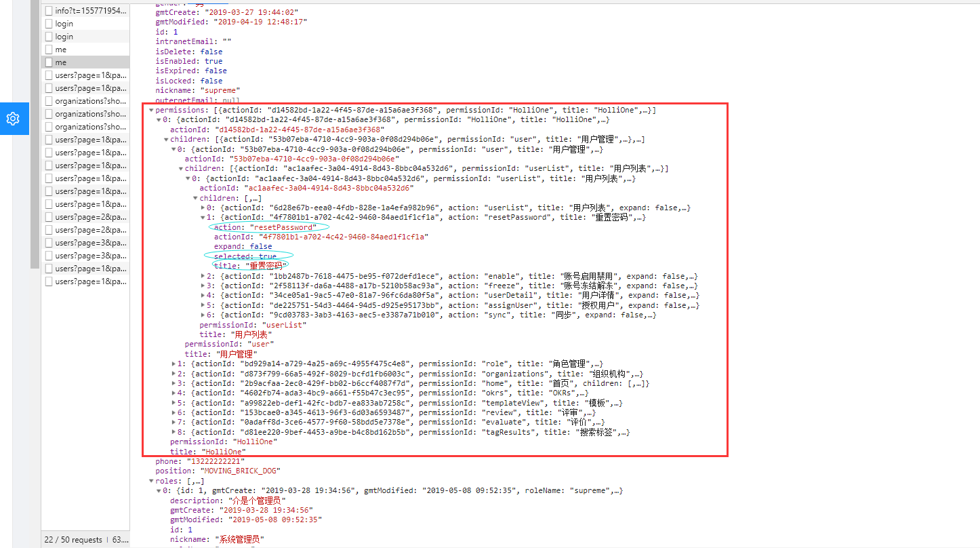This screenshot has height=548, width=980.
Task: Collapse children array containing permissionId userList
Action: tap(180, 168)
